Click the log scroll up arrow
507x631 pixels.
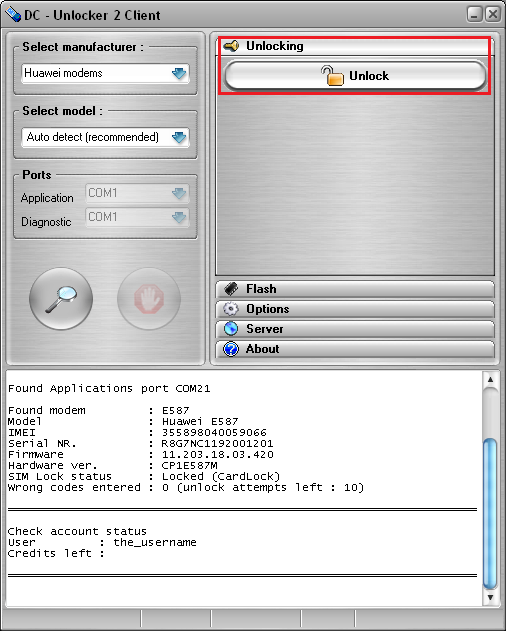[x=490, y=379]
